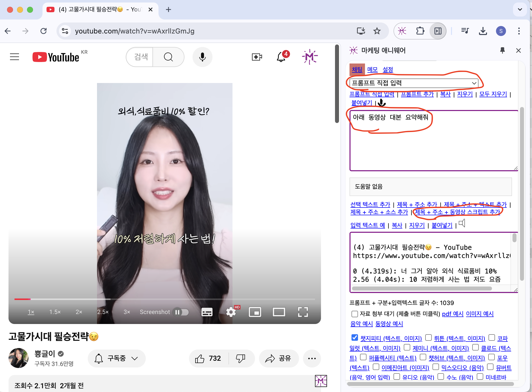
Task: Switch to the 채팅 tab
Action: (357, 69)
